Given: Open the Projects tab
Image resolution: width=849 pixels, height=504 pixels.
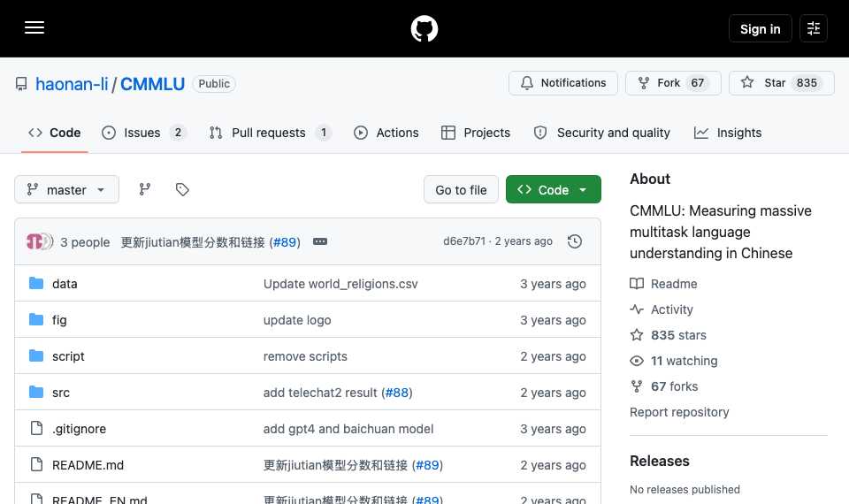Looking at the screenshot, I should [x=476, y=133].
